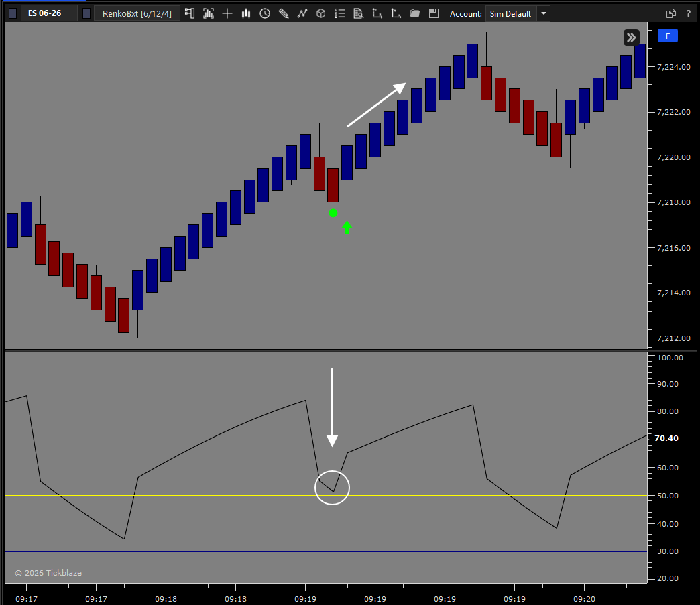700x605 pixels.
Task: Open the data list icon
Action: click(340, 14)
